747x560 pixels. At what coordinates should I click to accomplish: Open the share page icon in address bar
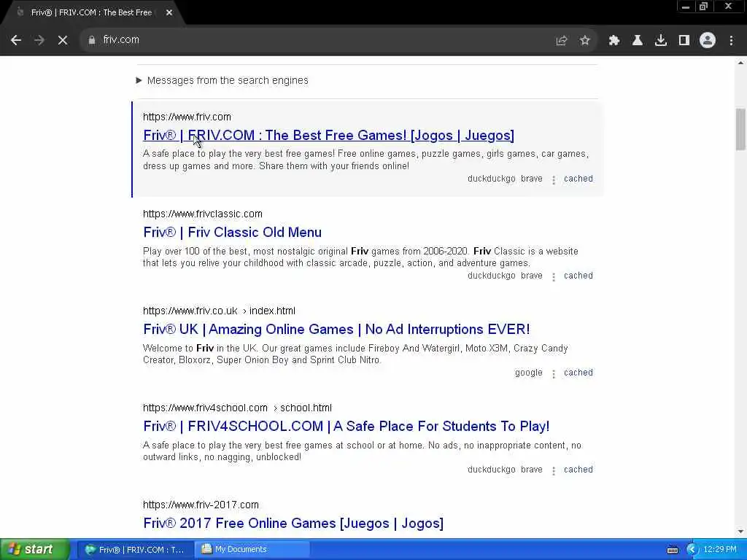(562, 41)
